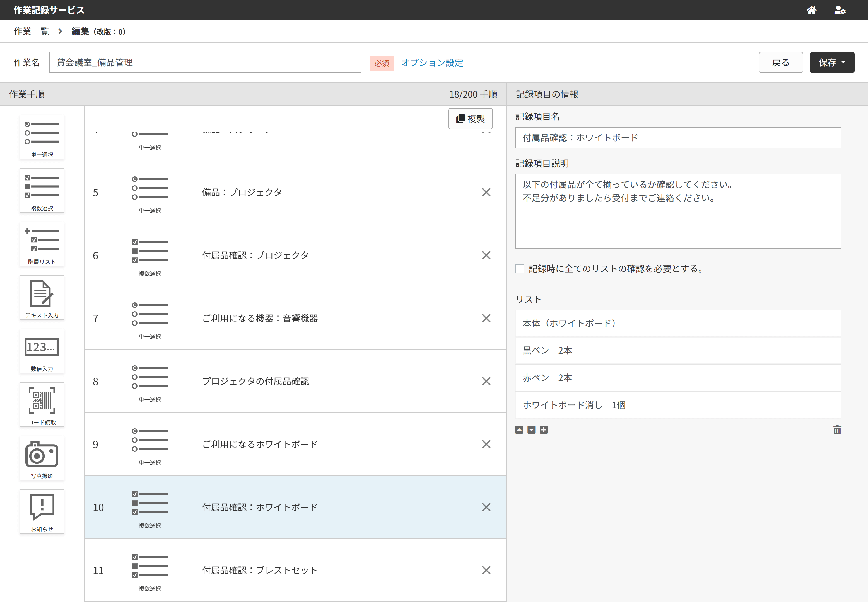Edit the 記録項目説明 text area
The height and width of the screenshot is (602, 868).
(678, 211)
